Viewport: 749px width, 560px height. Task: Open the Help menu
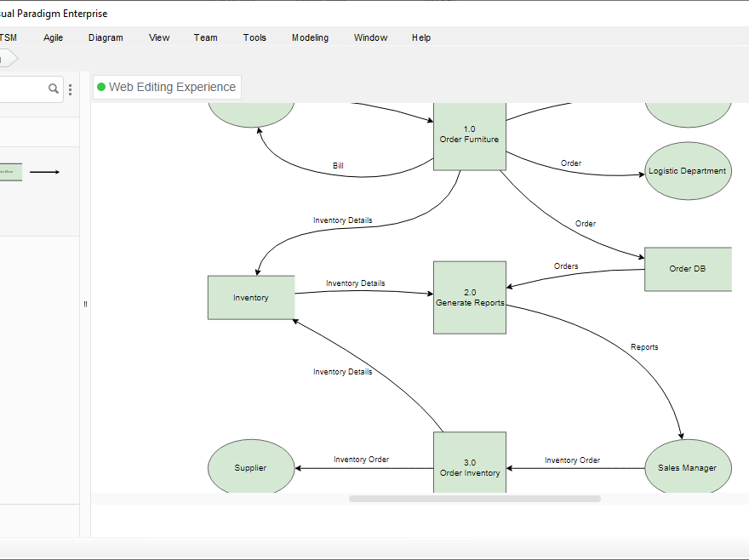click(x=420, y=37)
